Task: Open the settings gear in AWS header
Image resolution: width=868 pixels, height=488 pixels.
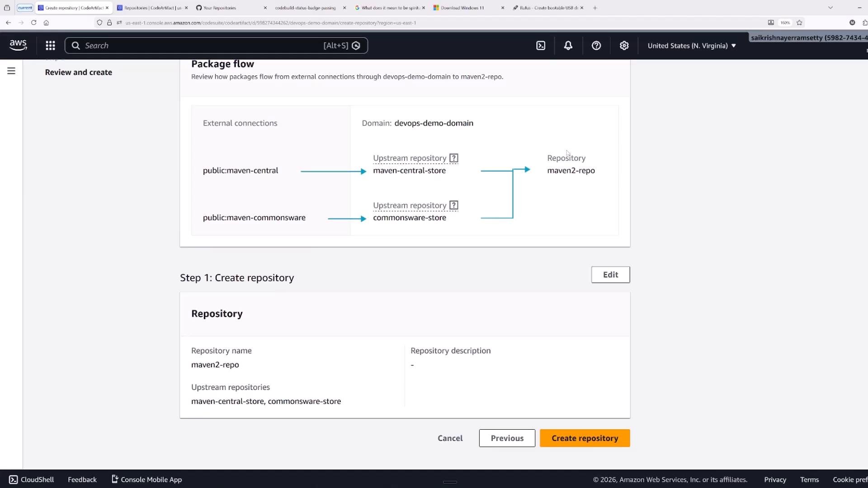Action: pyautogui.click(x=624, y=45)
